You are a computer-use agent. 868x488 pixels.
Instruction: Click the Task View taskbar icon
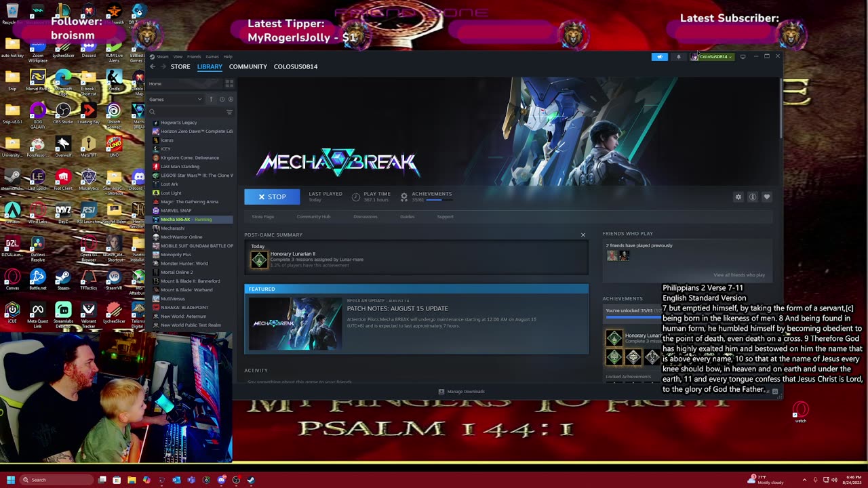click(102, 480)
